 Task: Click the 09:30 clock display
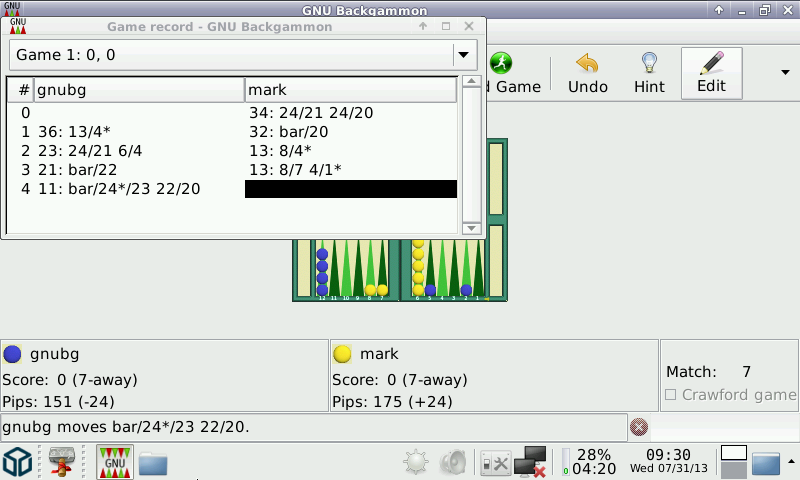[x=668, y=454]
